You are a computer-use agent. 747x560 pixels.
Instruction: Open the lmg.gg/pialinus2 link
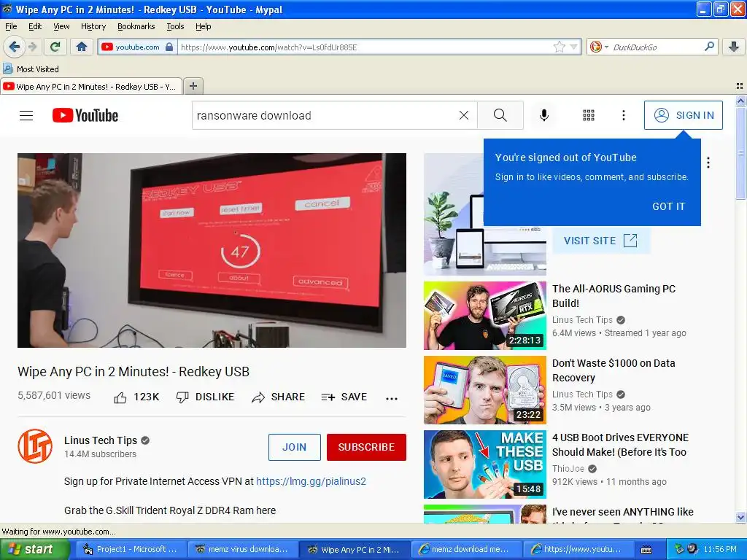coord(311,481)
